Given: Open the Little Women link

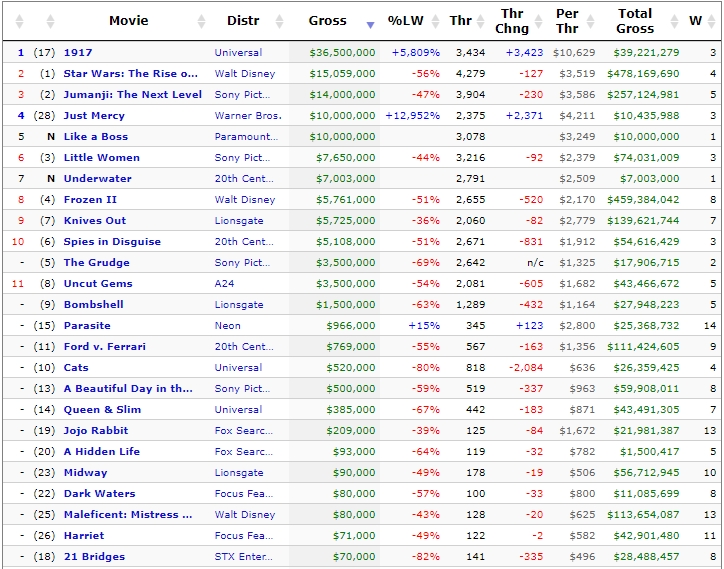Looking at the screenshot, I should pos(102,157).
